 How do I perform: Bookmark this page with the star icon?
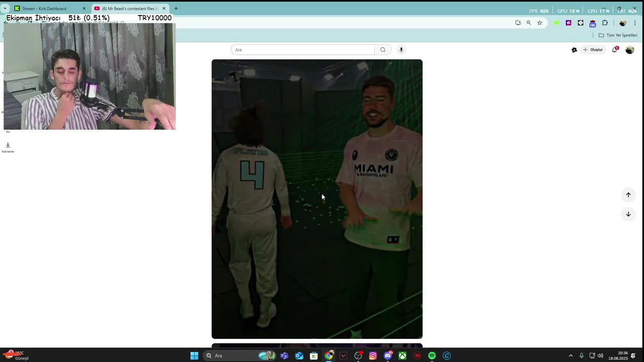point(539,23)
